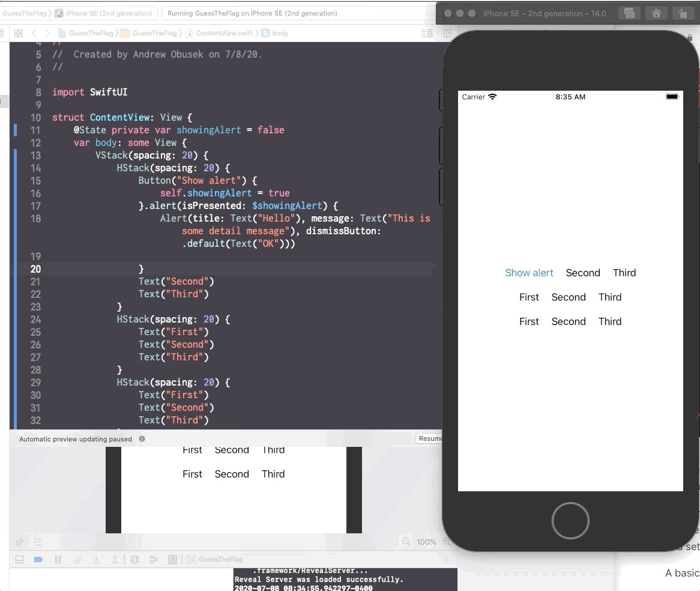Hide the debug area
700x591 pixels.
[19, 559]
